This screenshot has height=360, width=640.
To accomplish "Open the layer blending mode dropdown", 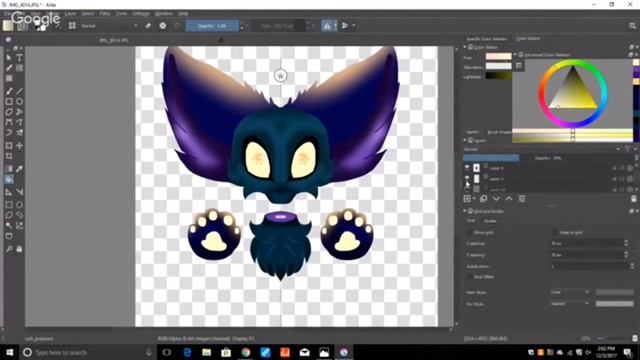I will click(542, 149).
